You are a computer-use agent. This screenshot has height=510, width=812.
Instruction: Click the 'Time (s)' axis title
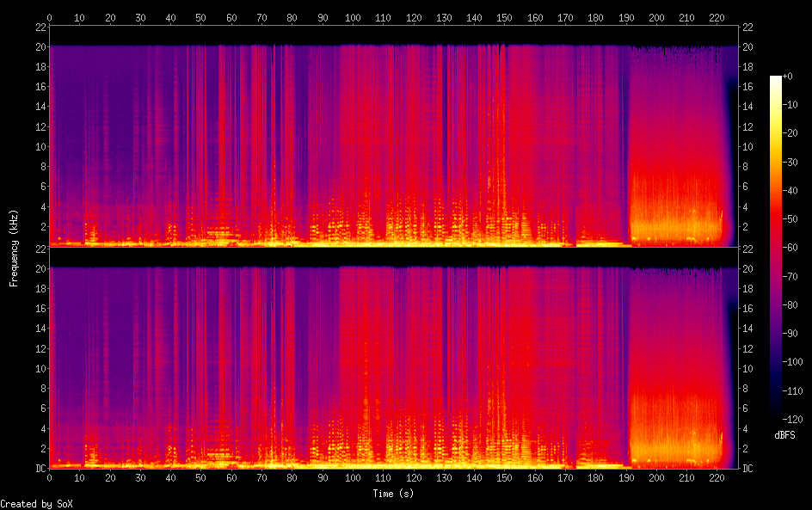(393, 494)
